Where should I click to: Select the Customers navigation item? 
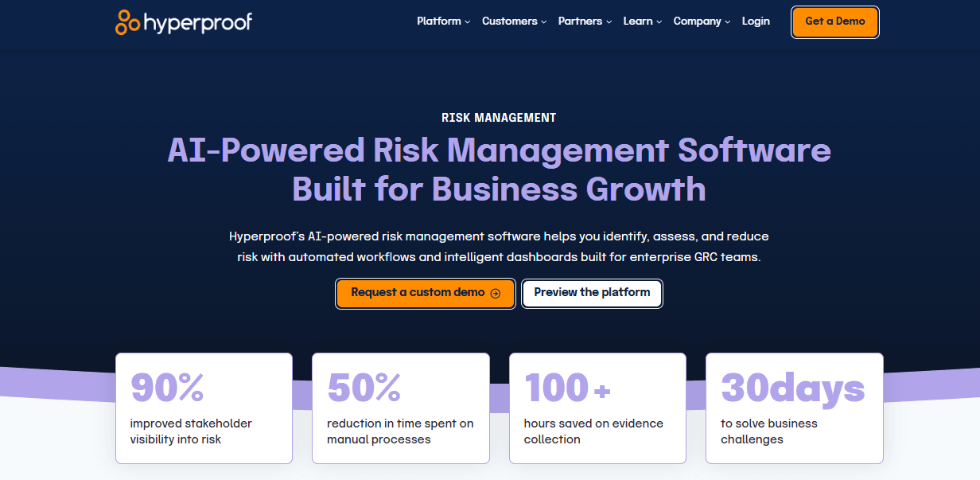pyautogui.click(x=510, y=21)
